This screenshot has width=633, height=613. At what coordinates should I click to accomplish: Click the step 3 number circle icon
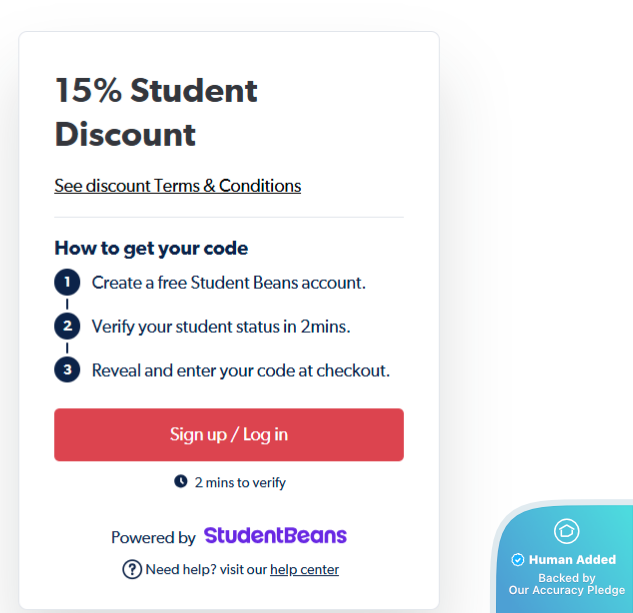pyautogui.click(x=67, y=370)
